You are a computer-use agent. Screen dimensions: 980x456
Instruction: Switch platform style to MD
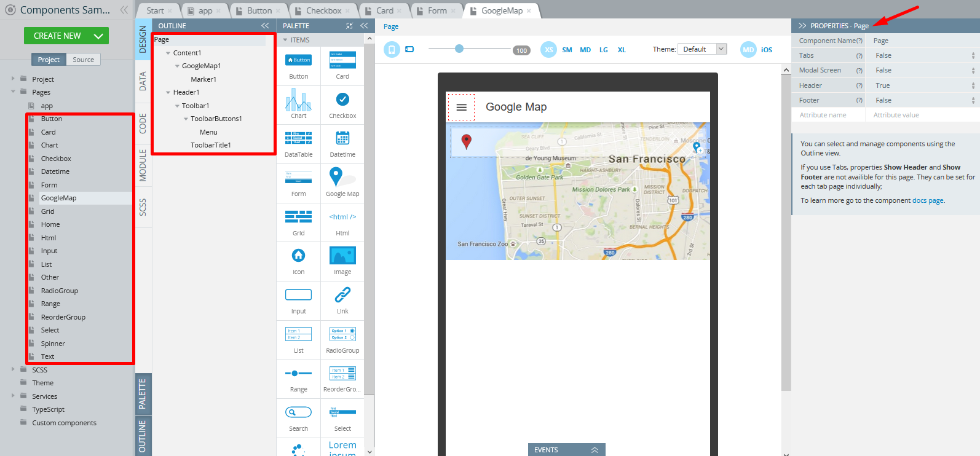[748, 50]
